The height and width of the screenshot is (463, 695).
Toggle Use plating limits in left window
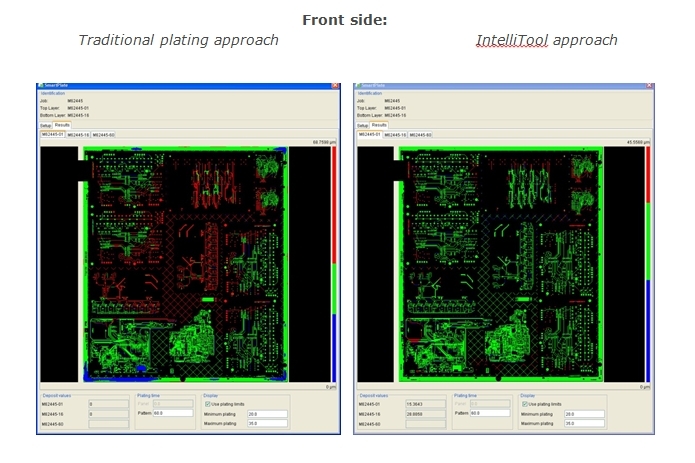tap(207, 404)
